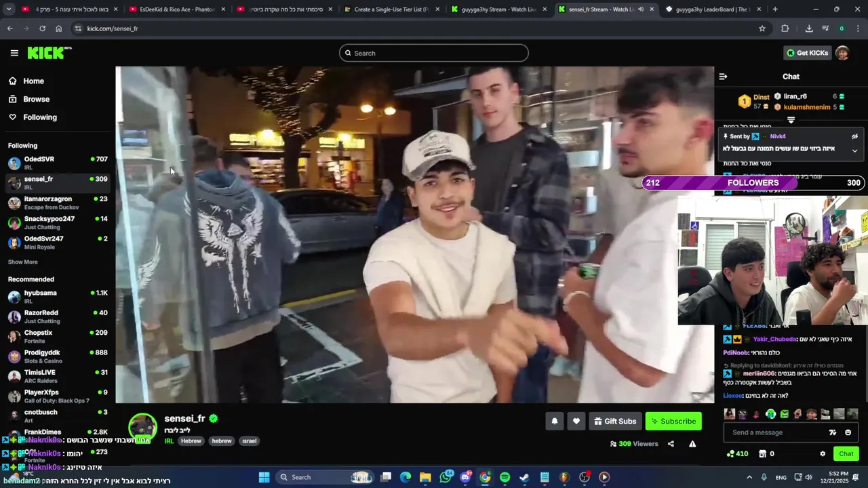
Task: Click the Gift Subs button
Action: tap(615, 421)
